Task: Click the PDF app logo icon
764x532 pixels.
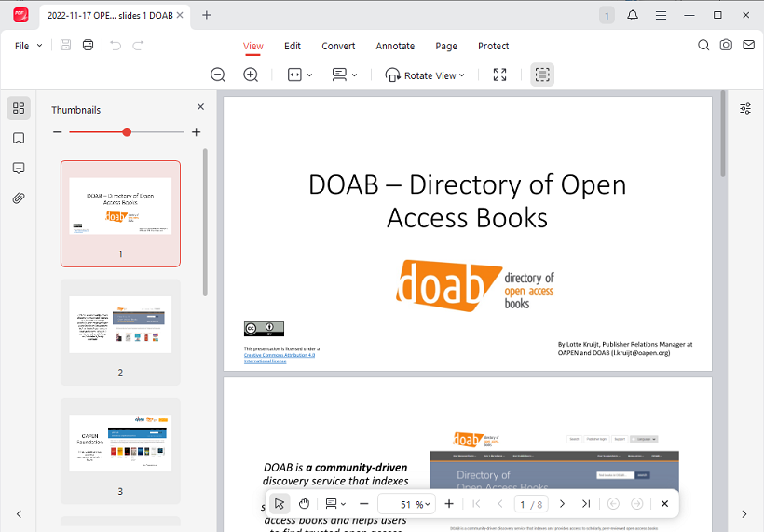Action: click(20, 15)
